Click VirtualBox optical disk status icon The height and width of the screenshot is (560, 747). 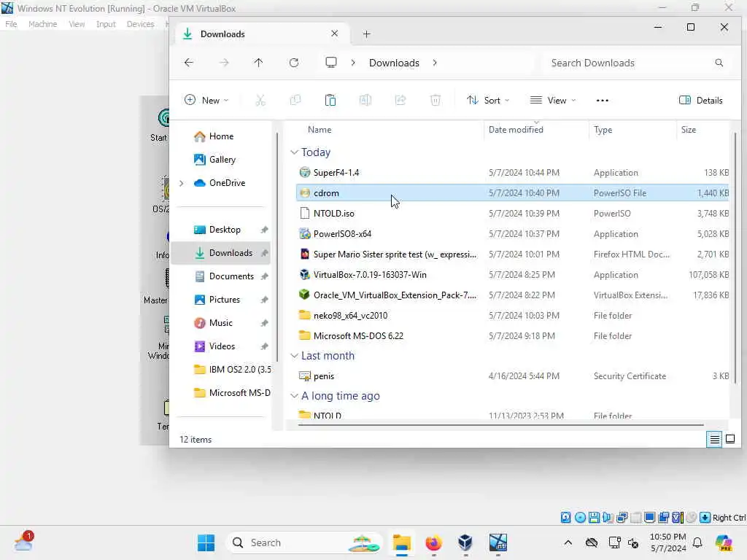(580, 518)
